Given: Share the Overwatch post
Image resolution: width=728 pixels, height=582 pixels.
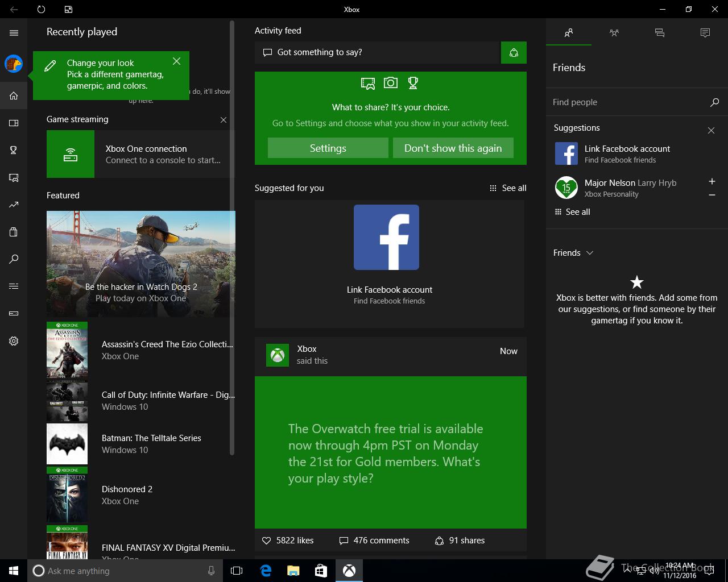Looking at the screenshot, I should 460,541.
